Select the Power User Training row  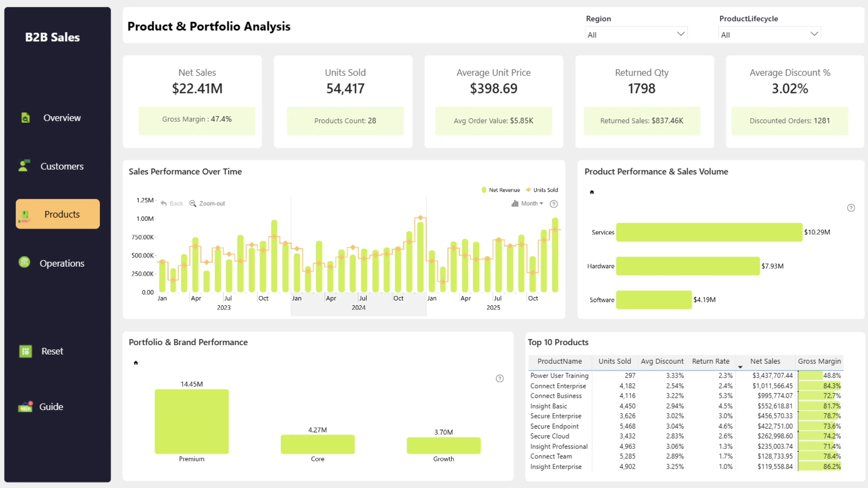tap(685, 375)
